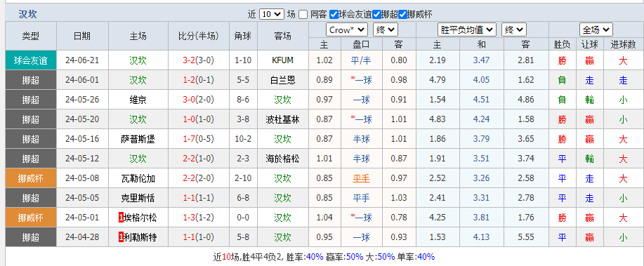The width and height of the screenshot is (644, 266).
Task: Toggle the 同客 checkbox
Action: coord(303,14)
